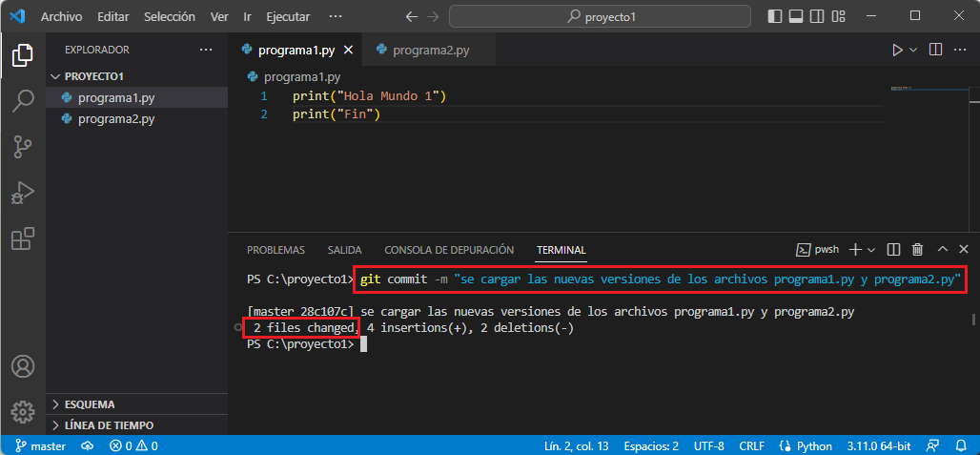Open the Search view in activity bar
The height and width of the screenshot is (455, 980).
(x=23, y=100)
